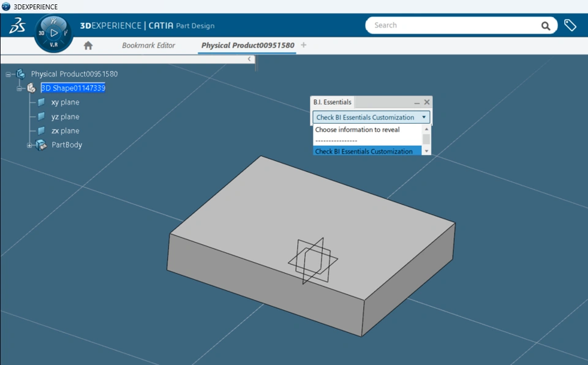588x365 pixels.
Task: Click the zx plane icon
Action: click(41, 131)
